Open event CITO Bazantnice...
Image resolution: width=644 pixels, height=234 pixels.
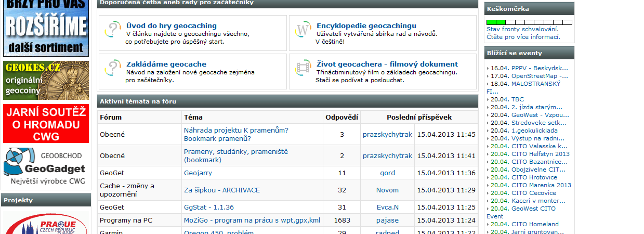click(x=541, y=161)
